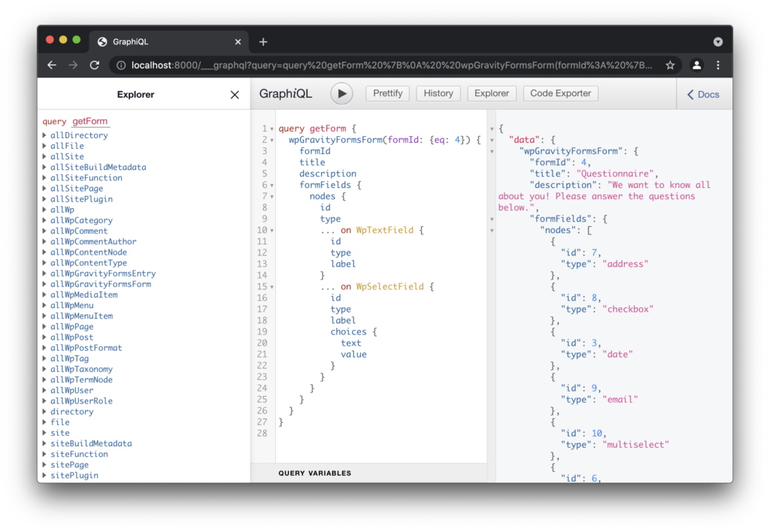Click the Prettify button
This screenshot has height=532, width=770.
pos(388,94)
